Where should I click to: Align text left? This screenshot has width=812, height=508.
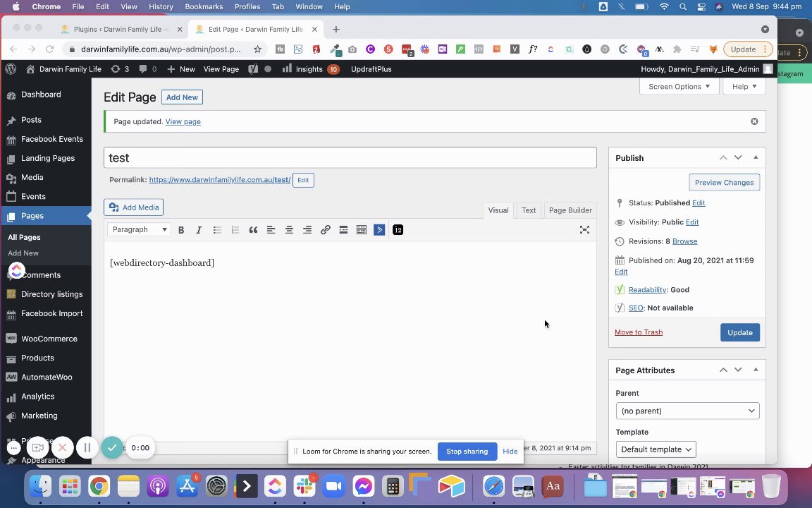coord(271,229)
